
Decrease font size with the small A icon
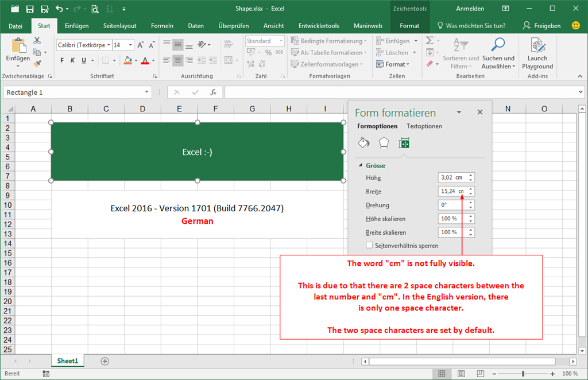point(152,45)
